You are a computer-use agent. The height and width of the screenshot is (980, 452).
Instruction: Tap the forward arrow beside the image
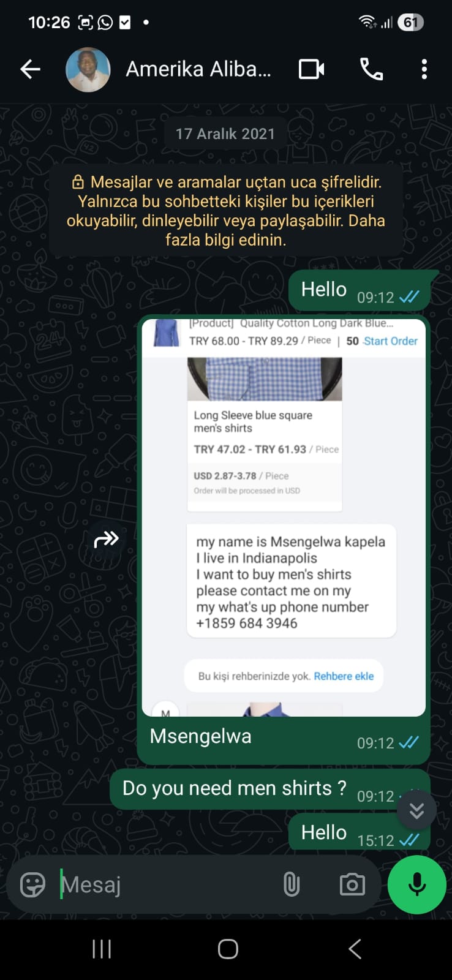tap(106, 539)
